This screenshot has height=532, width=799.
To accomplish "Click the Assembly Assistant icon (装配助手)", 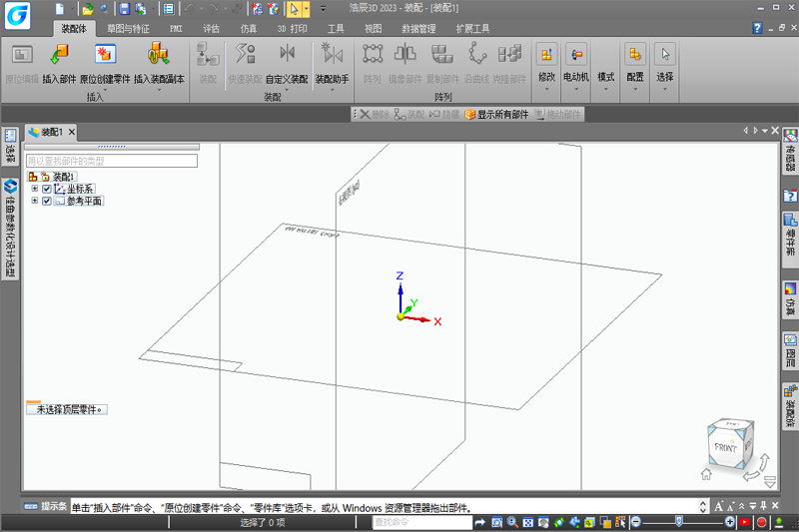I will pos(332,54).
